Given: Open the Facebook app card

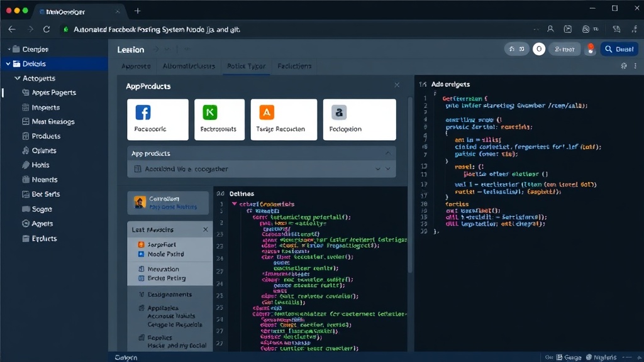Looking at the screenshot, I should pos(158,119).
